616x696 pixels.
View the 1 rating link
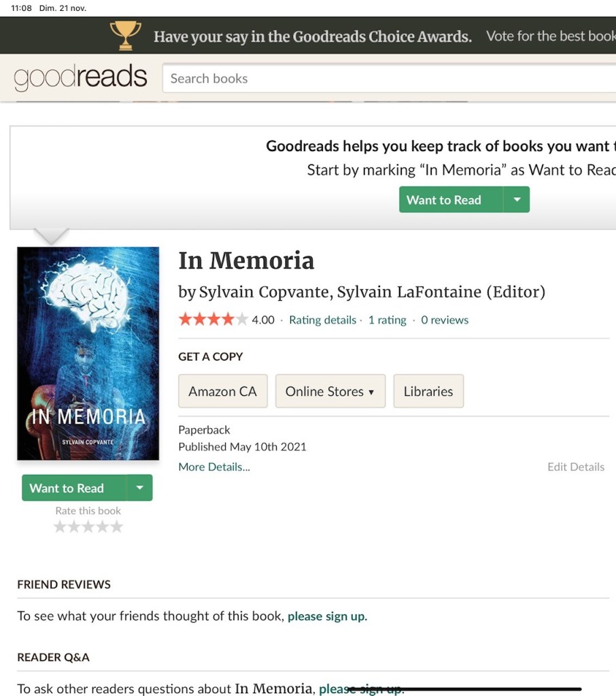click(x=387, y=320)
